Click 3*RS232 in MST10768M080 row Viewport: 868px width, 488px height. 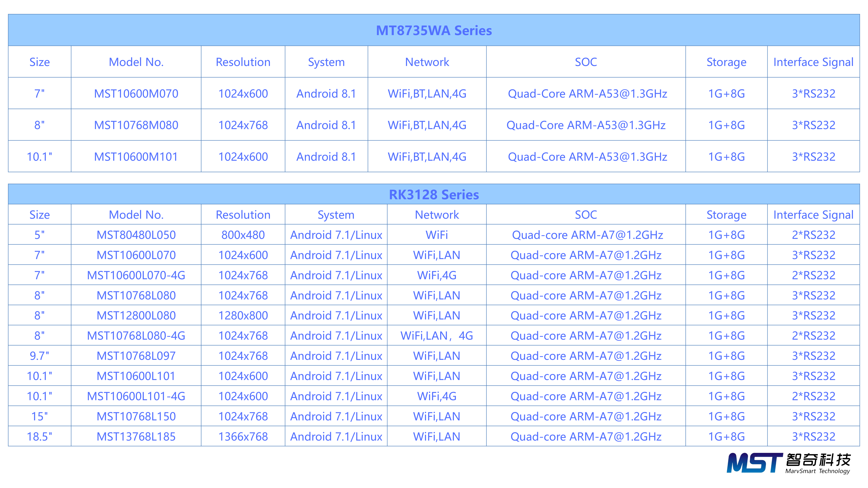coord(813,125)
